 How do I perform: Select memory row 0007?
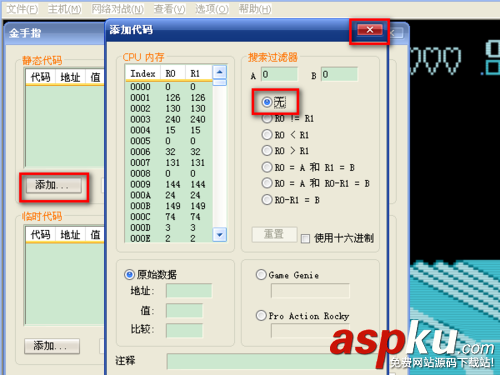pyautogui.click(x=169, y=163)
